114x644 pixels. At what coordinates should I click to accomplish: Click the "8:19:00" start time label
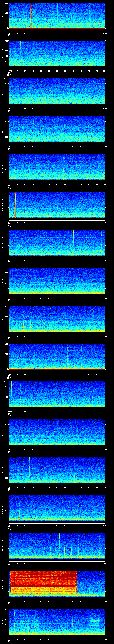coord(9,147)
